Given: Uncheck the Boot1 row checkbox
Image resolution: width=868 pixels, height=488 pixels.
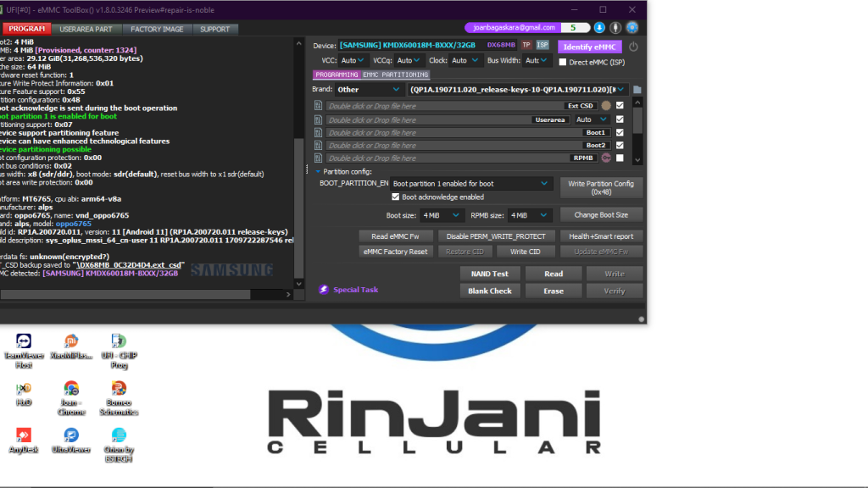Looking at the screenshot, I should 620,132.
